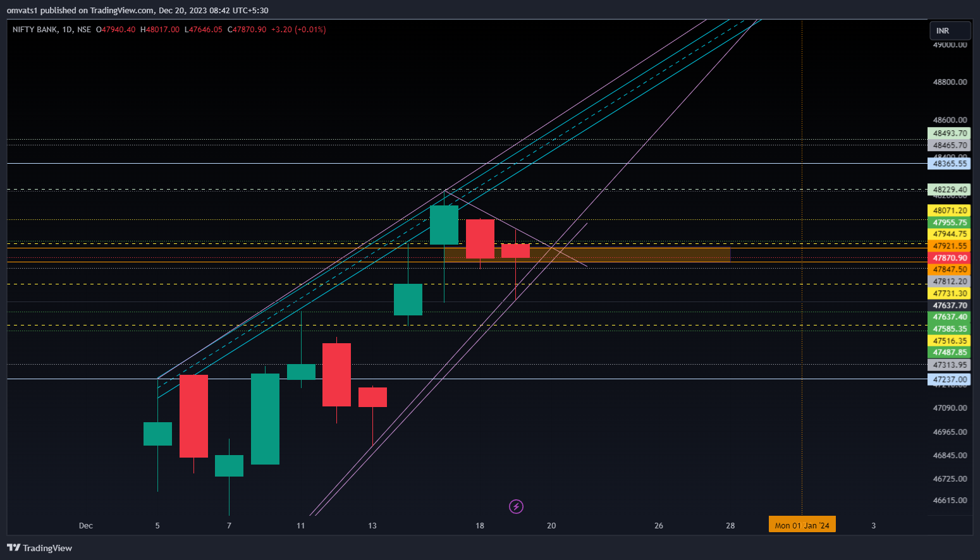Viewport: 980px width, 560px height.
Task: Click the 5 date label on time axis
Action: click(x=157, y=526)
